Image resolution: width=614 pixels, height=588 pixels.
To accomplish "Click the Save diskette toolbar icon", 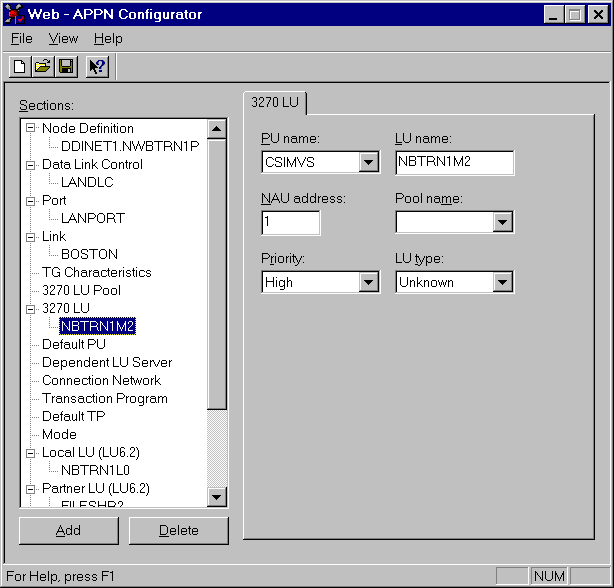I will (65, 67).
